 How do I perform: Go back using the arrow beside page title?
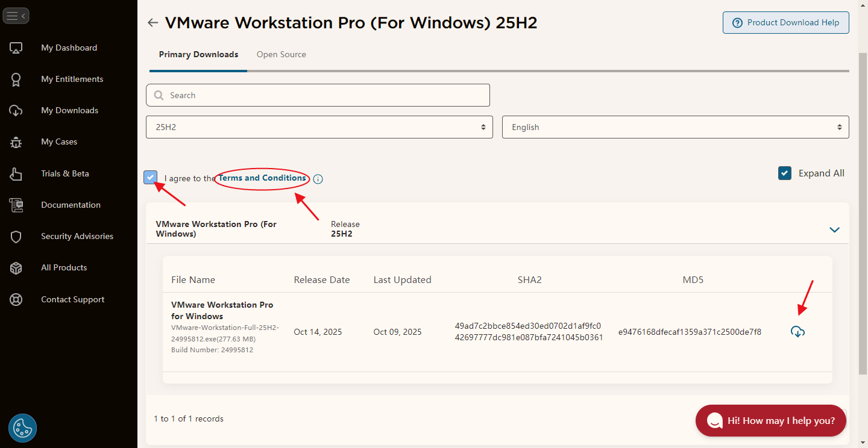pyautogui.click(x=153, y=23)
